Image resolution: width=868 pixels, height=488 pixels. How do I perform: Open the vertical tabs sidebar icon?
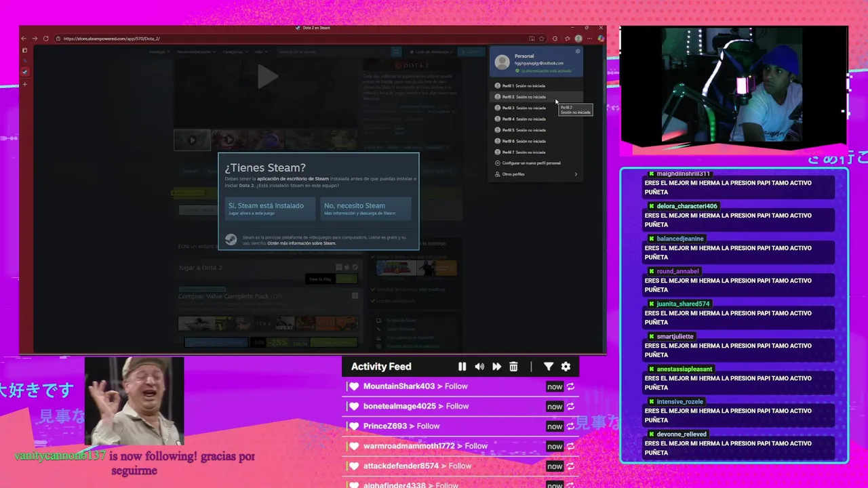pos(25,50)
